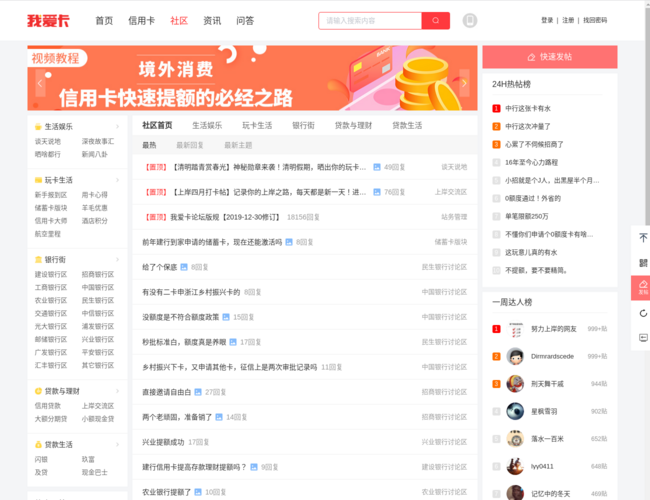Image resolution: width=650 pixels, height=500 pixels.
Task: Click the 快速发帖 button
Action: tap(550, 57)
